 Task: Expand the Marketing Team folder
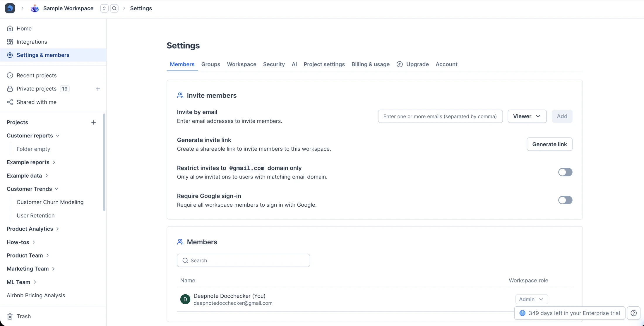(53, 269)
